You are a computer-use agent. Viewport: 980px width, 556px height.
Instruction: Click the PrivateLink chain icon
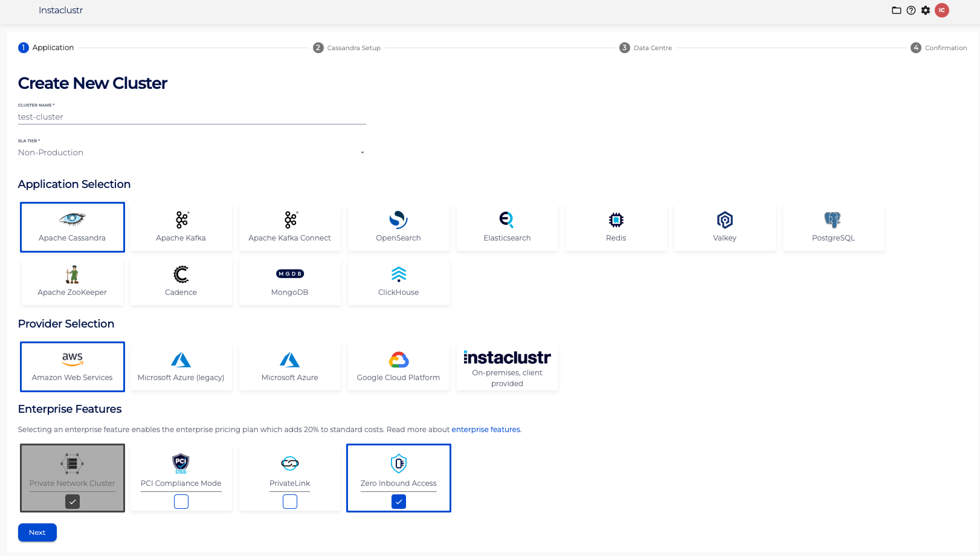coord(290,464)
